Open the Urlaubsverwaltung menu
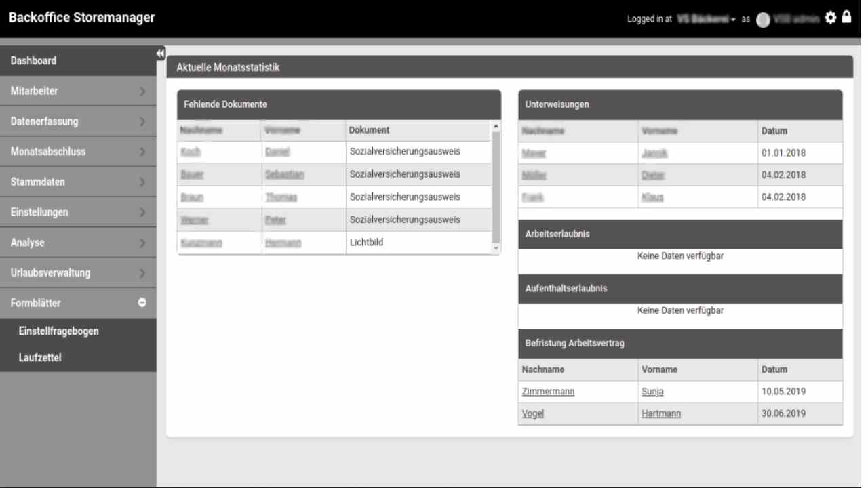Image resolution: width=868 pixels, height=488 pixels. 50,273
